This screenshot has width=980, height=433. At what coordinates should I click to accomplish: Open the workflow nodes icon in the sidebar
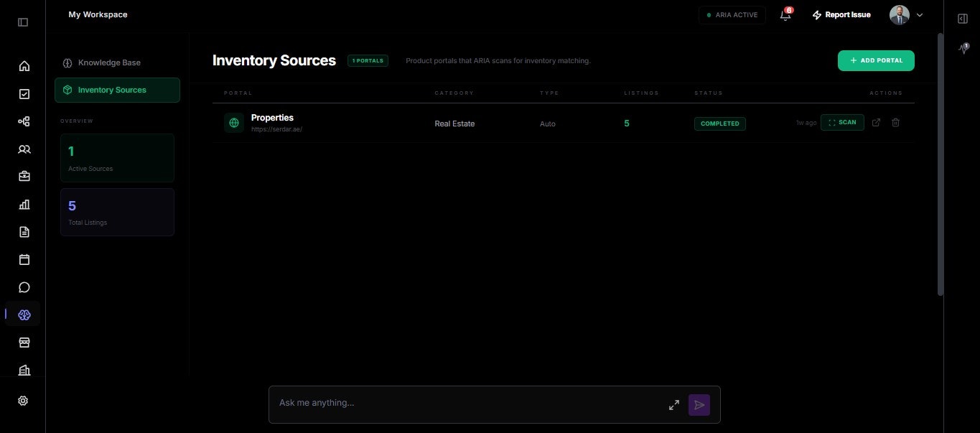click(24, 121)
